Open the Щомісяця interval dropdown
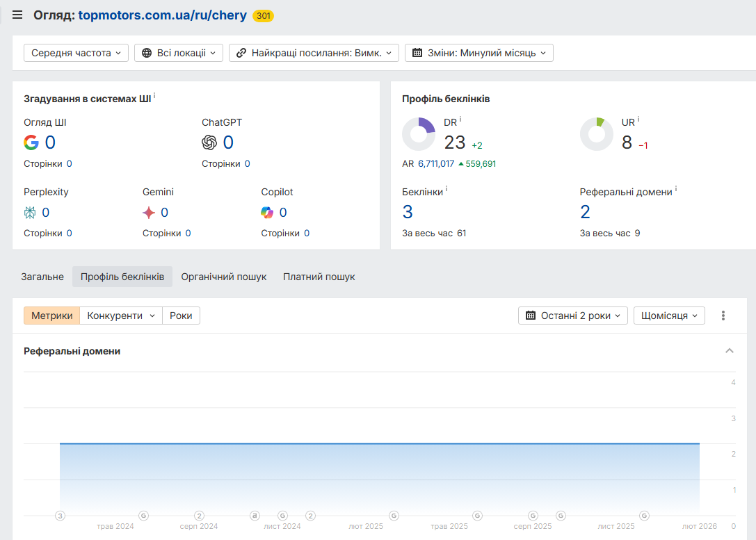Image resolution: width=756 pixels, height=540 pixels. (x=669, y=316)
